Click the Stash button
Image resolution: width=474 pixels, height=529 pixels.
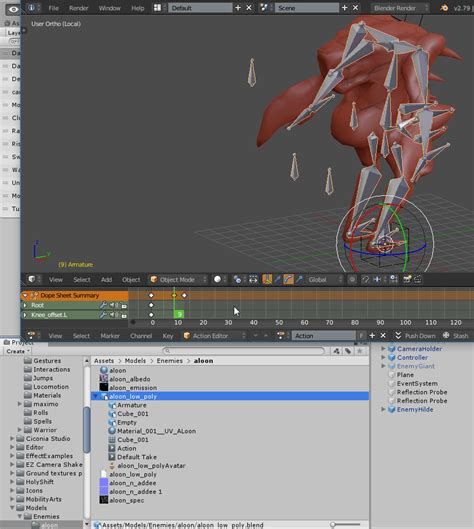455,336
